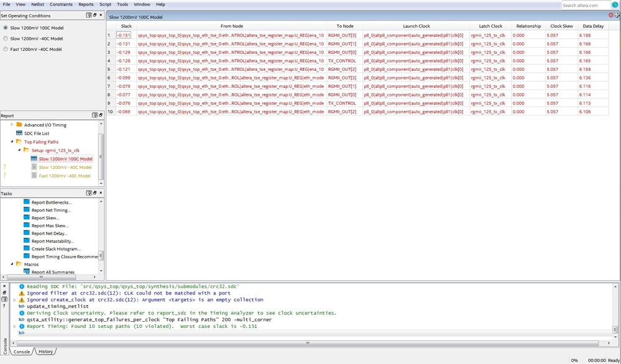This screenshot has height=364, width=621.
Task: Run Report Skew task
Action: point(45,218)
